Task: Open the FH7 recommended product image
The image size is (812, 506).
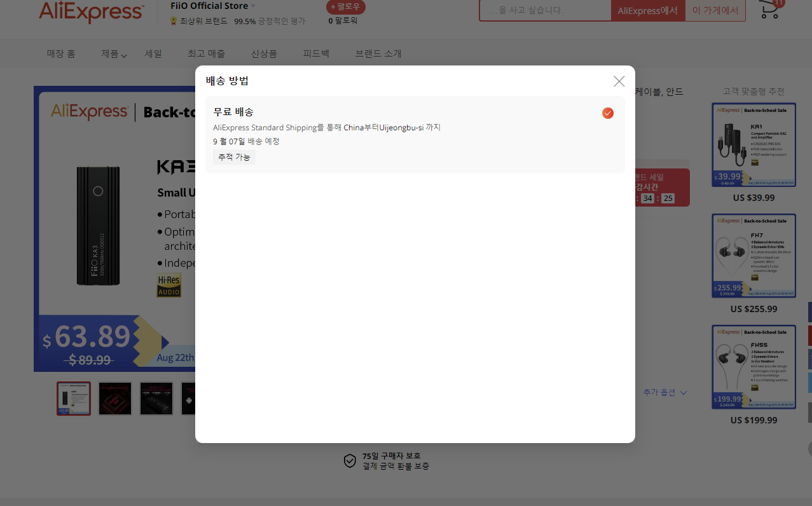Action: coord(754,256)
